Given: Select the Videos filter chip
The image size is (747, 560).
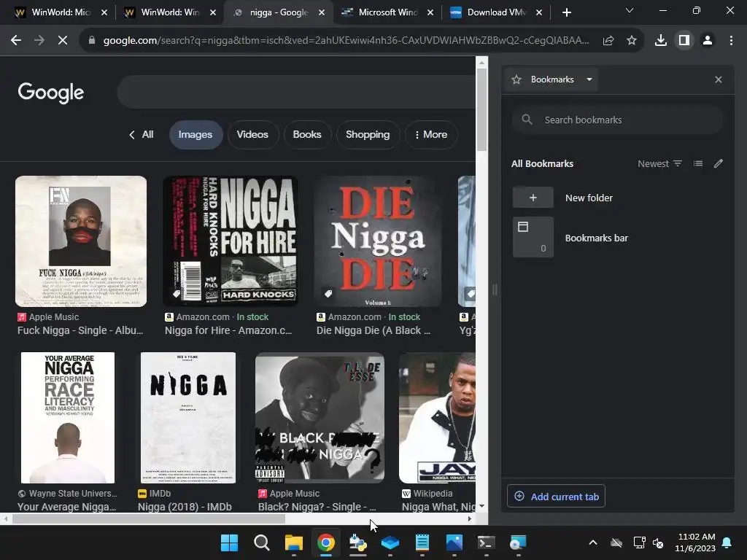Looking at the screenshot, I should click(252, 135).
